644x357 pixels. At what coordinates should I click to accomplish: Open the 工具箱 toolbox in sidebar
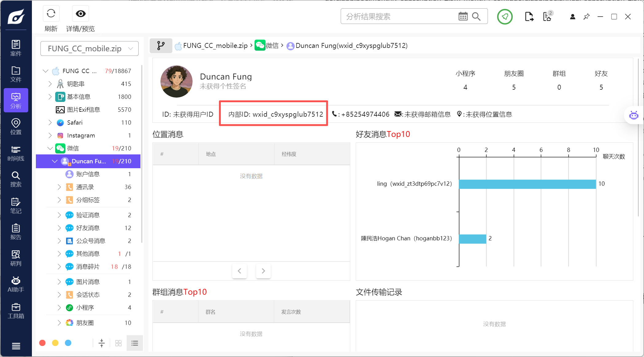click(16, 311)
